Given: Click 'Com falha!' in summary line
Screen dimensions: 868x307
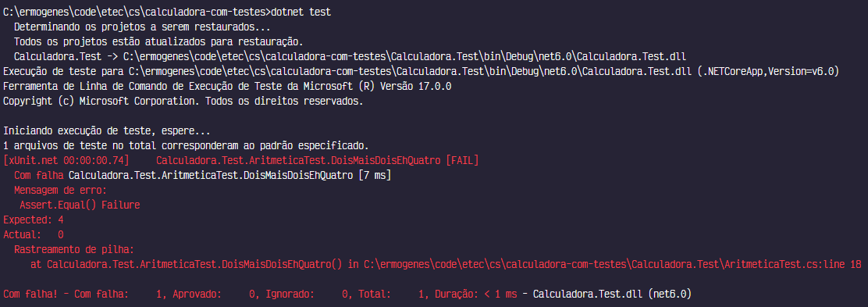Looking at the screenshot, I should 30,295.
